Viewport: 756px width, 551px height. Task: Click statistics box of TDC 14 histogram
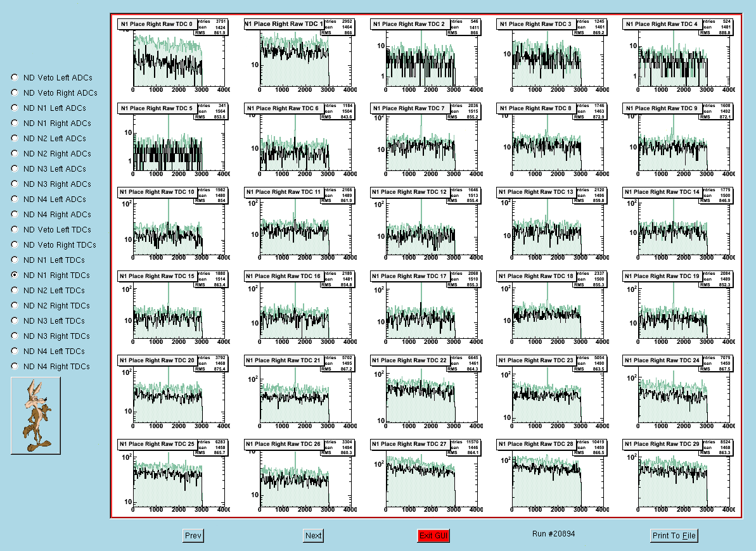717,195
